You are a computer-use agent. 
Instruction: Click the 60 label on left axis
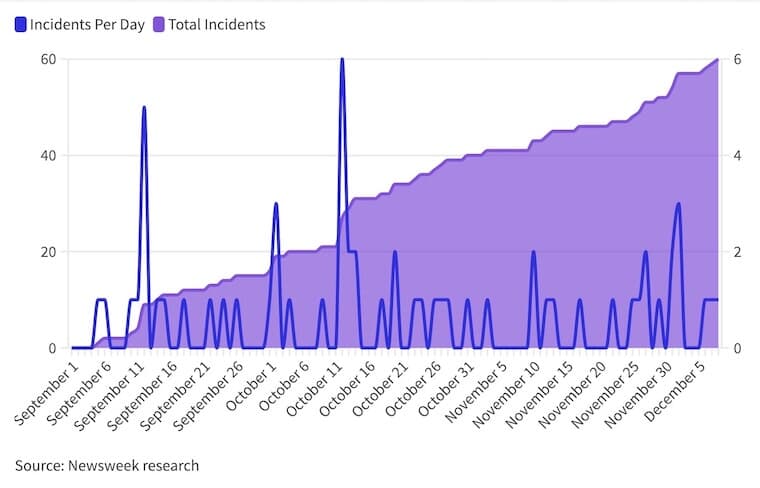(x=46, y=59)
